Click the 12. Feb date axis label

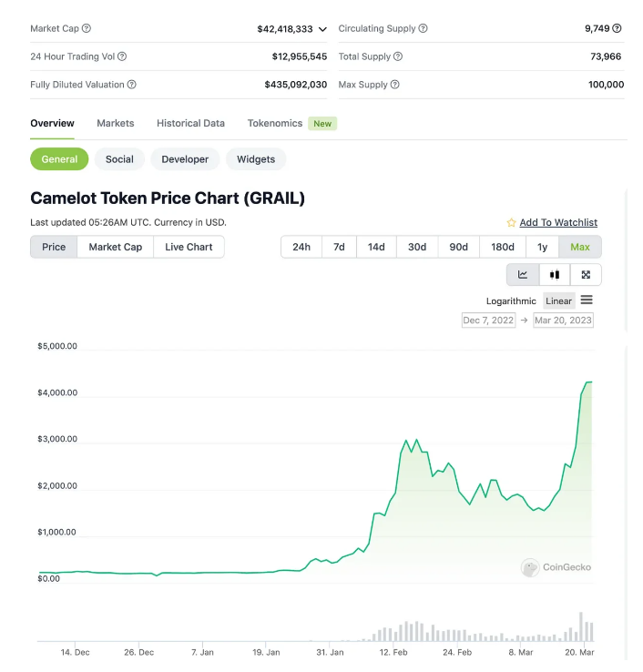(393, 652)
